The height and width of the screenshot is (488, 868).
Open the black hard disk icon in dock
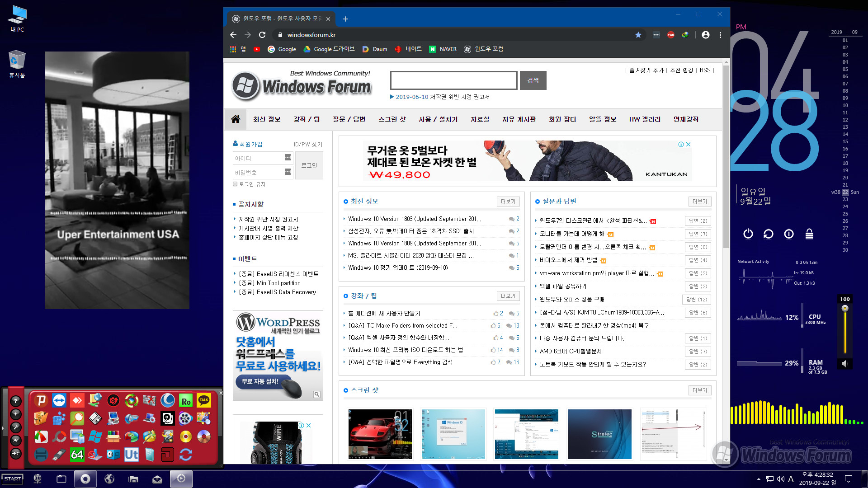click(168, 418)
